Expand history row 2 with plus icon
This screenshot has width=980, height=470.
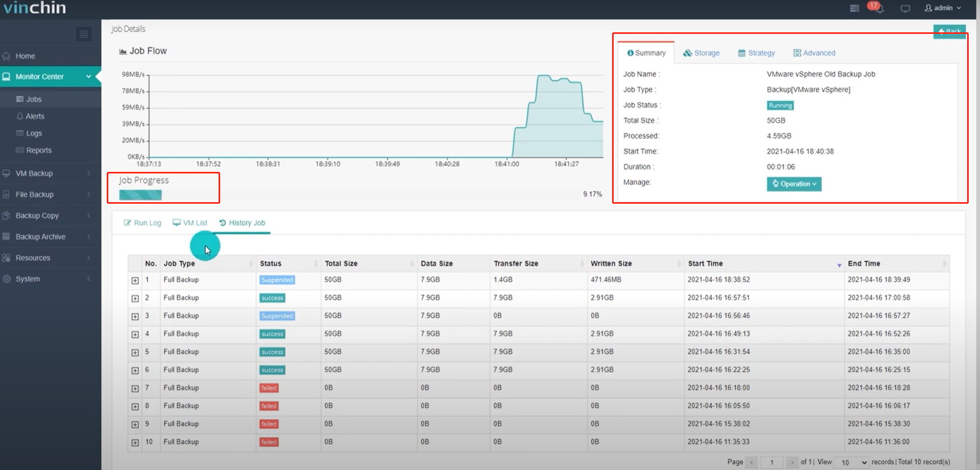pos(135,299)
